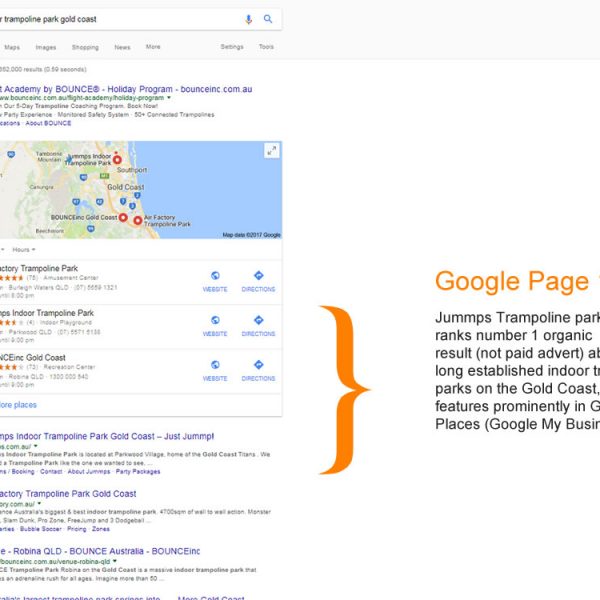Open the Settings menu under search bar

tap(232, 47)
